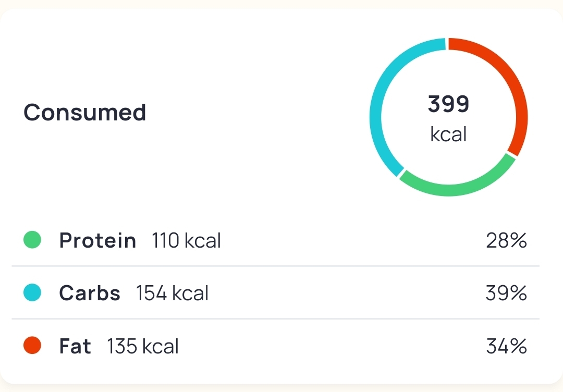Tap the 34% fat percentage
This screenshot has width=563, height=392.
click(x=506, y=346)
